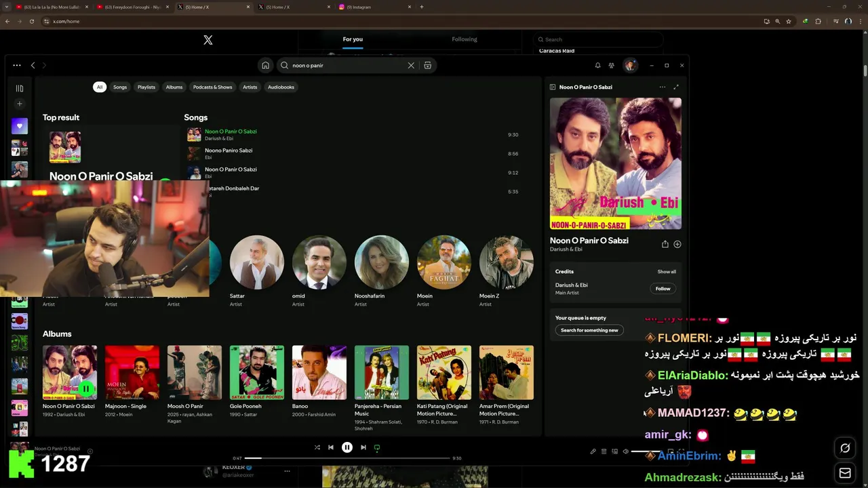868x488 pixels.
Task: Open the Browse icon in Spotify search bar
Action: 427,66
